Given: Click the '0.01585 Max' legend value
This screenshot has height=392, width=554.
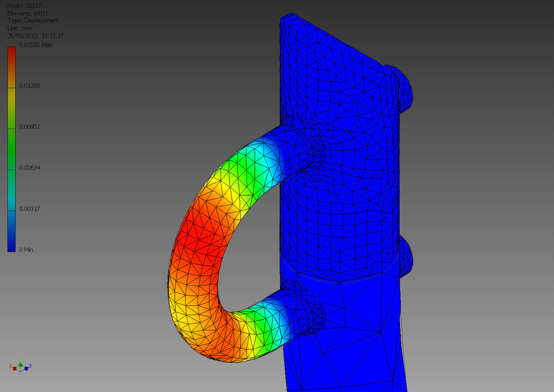Looking at the screenshot, I should click(x=36, y=45).
